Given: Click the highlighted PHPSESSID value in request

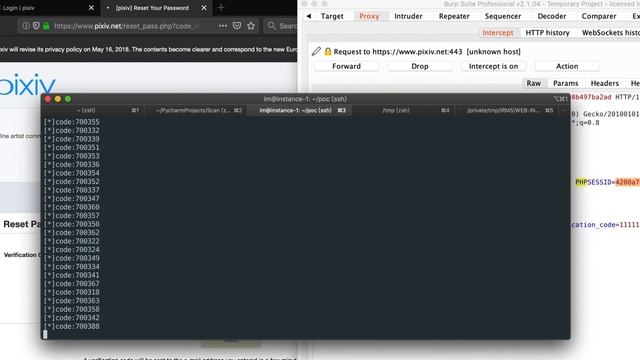Looking at the screenshot, I should tap(627, 182).
